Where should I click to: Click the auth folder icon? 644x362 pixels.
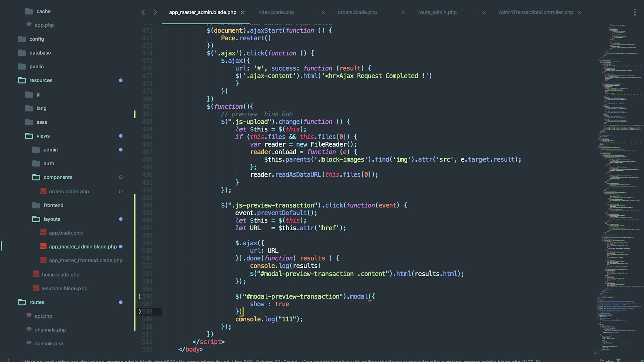pyautogui.click(x=36, y=163)
